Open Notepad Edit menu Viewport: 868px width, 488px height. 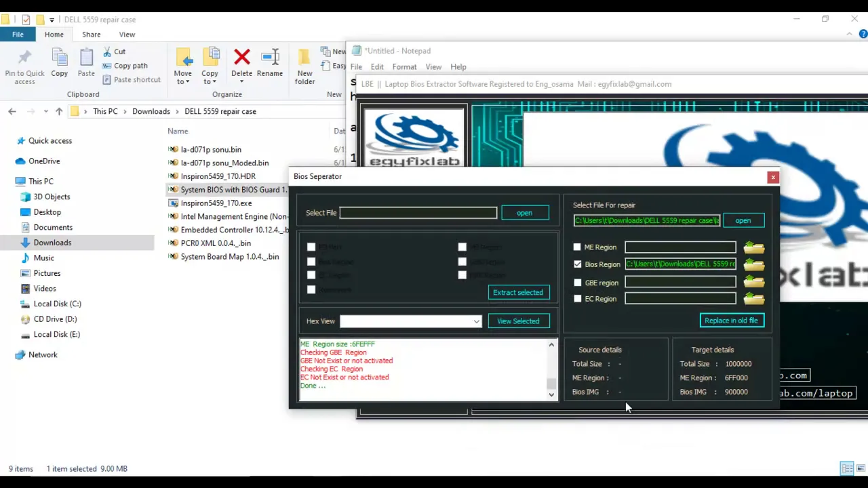[377, 67]
